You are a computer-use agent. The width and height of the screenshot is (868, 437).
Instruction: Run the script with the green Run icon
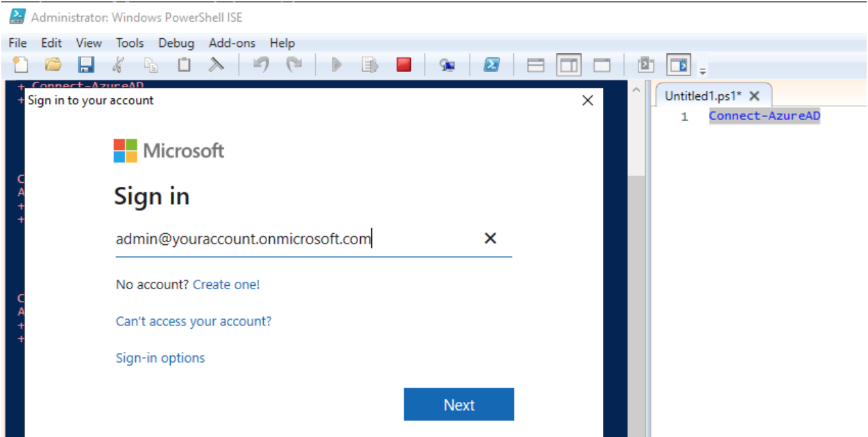336,64
